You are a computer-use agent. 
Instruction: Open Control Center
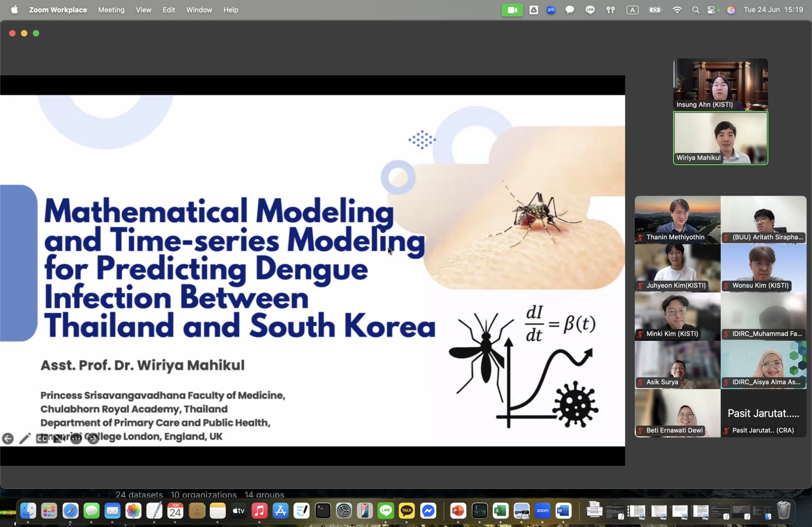(712, 10)
